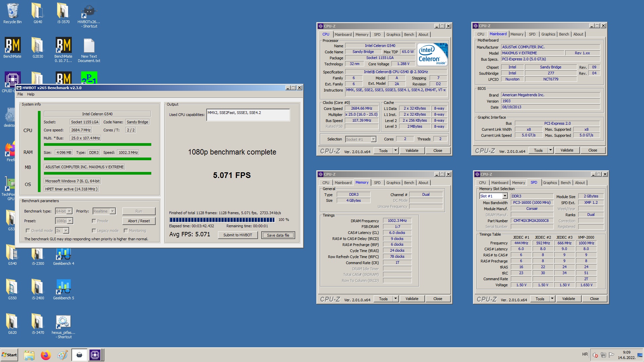644x362 pixels.
Task: Expand Tools arrow in CPU tab window
Action: coord(395,150)
